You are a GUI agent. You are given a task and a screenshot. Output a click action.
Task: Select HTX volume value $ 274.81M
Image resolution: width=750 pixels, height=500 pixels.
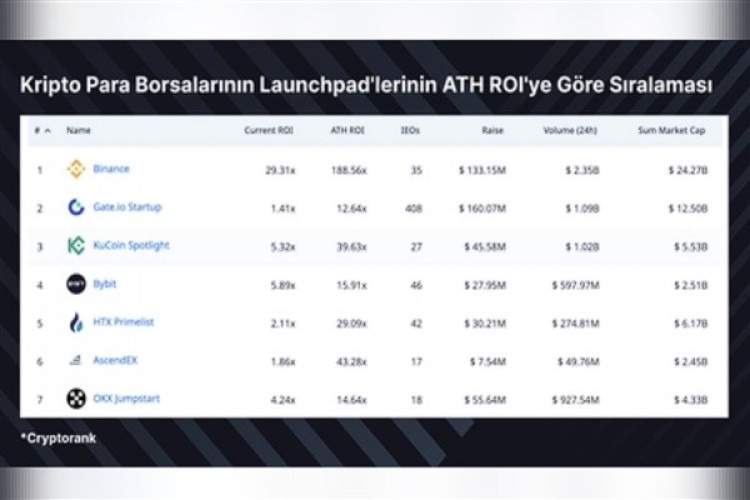(x=575, y=324)
